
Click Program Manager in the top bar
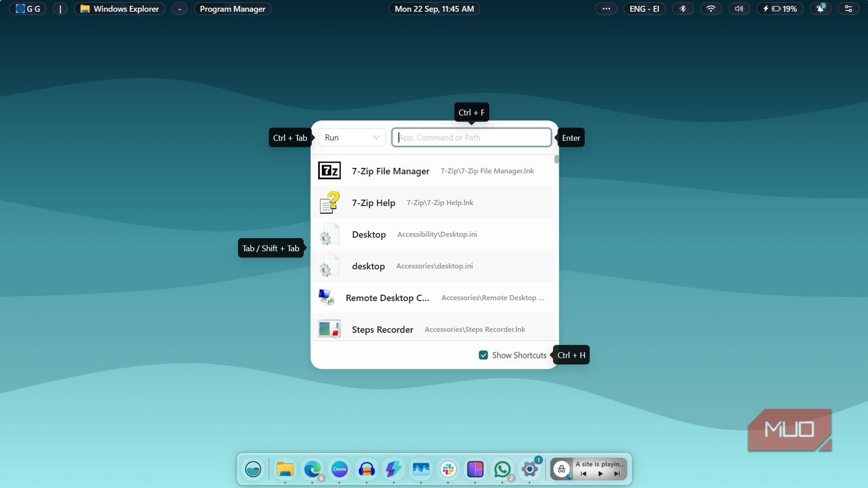[x=233, y=9]
